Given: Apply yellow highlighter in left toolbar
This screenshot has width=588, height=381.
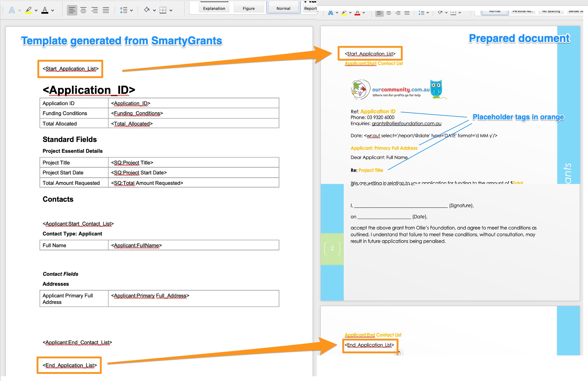Looking at the screenshot, I should point(28,10).
